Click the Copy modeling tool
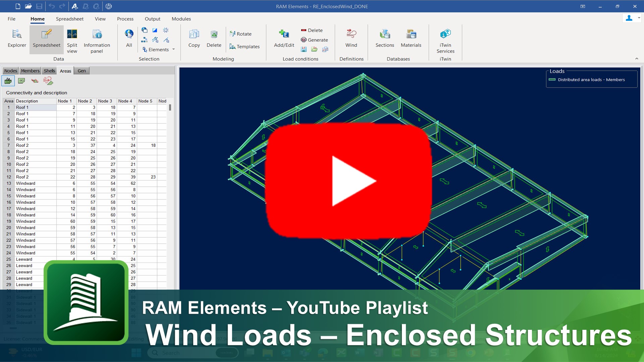The height and width of the screenshot is (362, 644). point(194,38)
